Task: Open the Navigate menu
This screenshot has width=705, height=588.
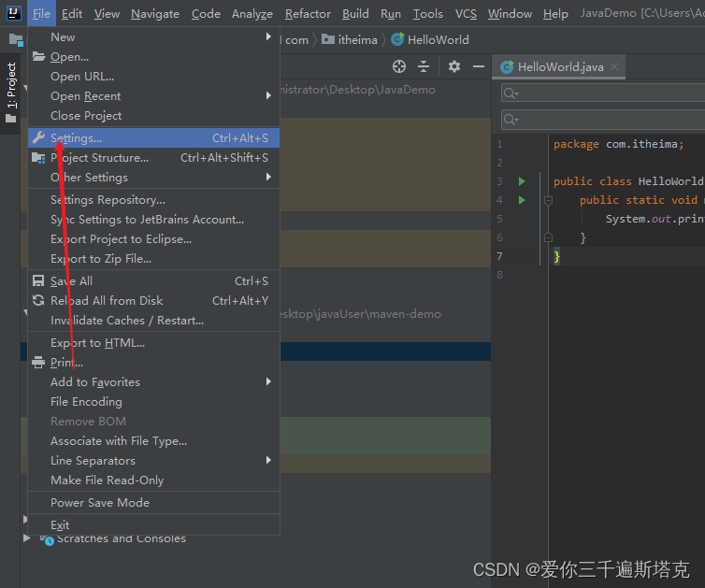Action: pos(155,14)
